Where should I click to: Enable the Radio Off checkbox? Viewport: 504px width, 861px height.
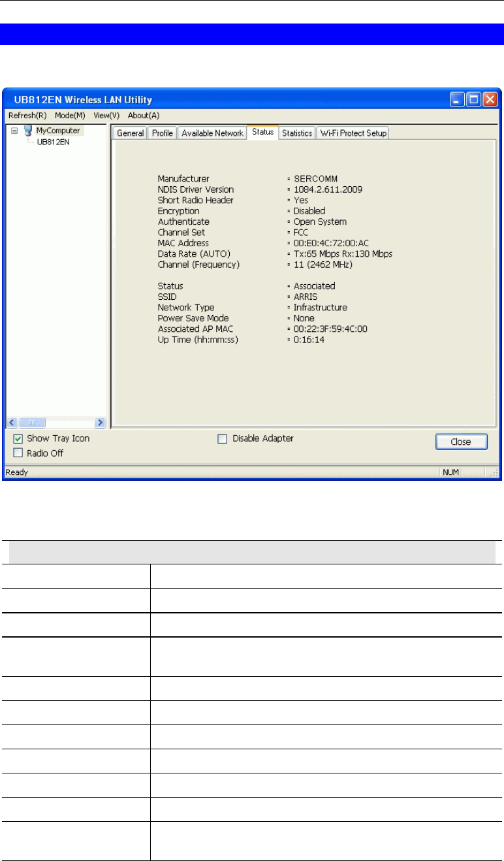point(18,453)
